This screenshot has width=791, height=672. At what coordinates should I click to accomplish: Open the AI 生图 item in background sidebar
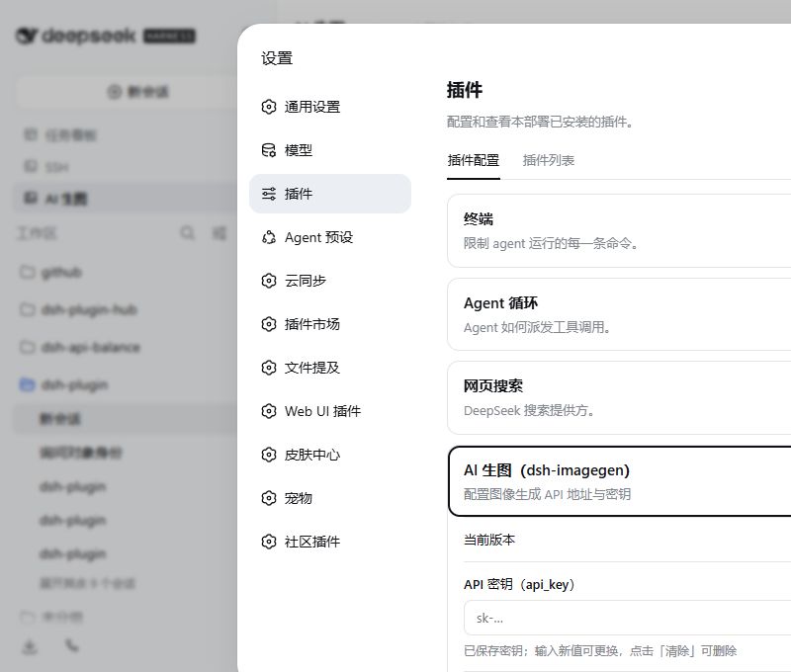pyautogui.click(x=126, y=198)
